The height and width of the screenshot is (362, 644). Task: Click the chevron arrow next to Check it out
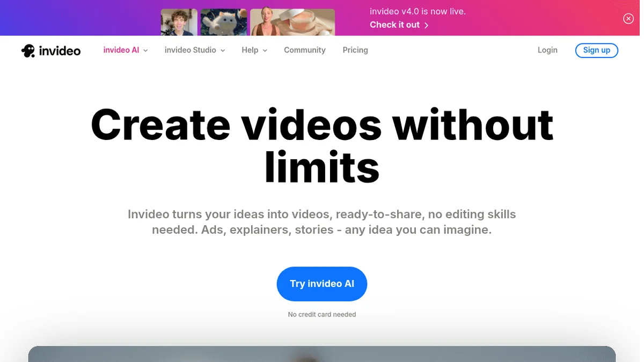tap(427, 25)
